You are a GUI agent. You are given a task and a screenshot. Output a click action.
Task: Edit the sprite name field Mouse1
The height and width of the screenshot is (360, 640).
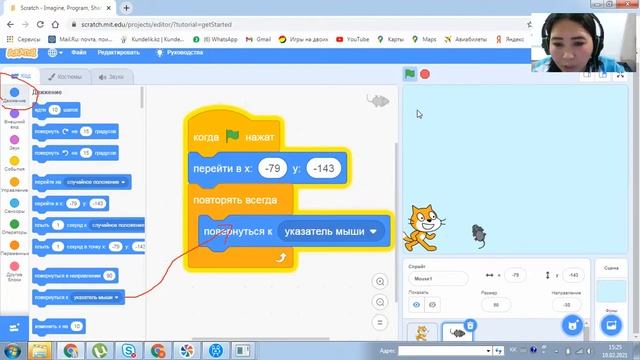pos(438,278)
